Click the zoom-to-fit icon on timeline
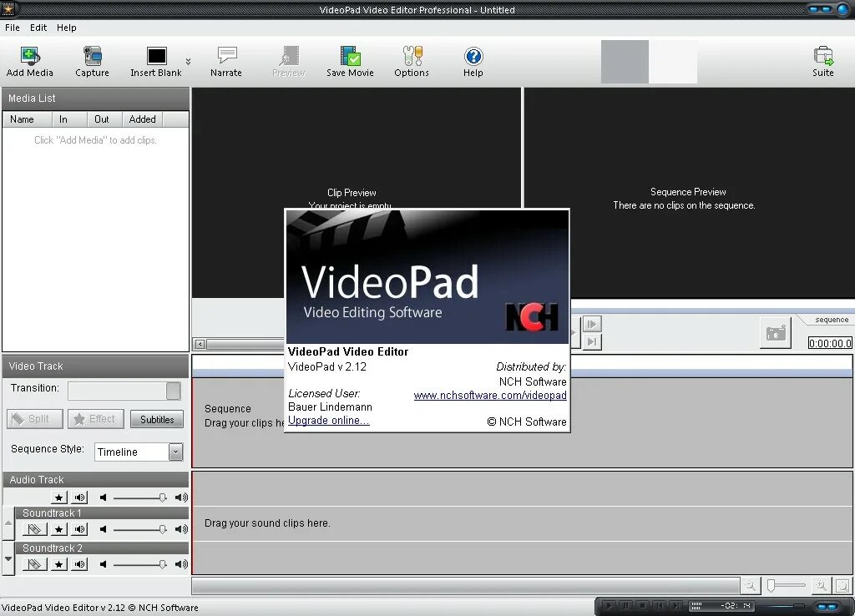The height and width of the screenshot is (616, 855). 842,586
